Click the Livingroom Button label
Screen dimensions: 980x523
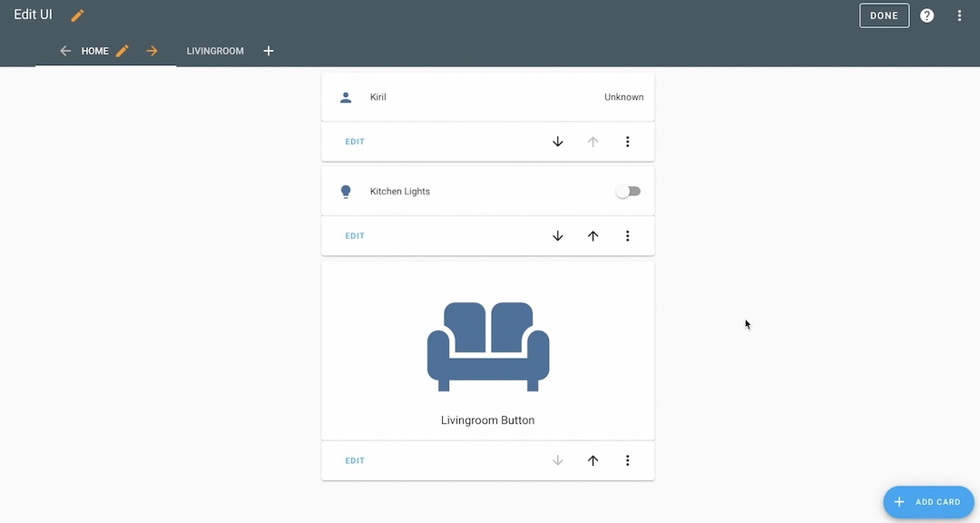point(487,420)
